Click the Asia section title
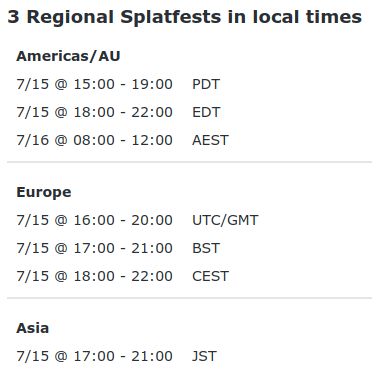372x371 pixels. (33, 328)
